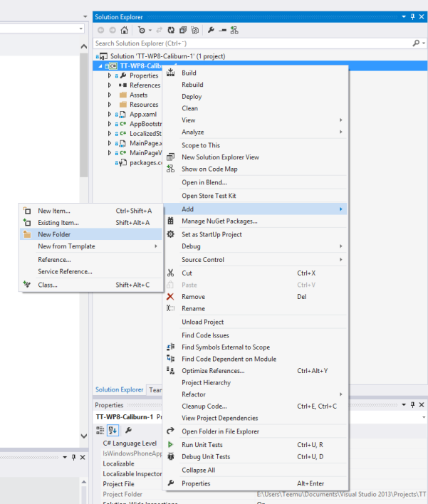This screenshot has width=428, height=504.
Task: Click Run Unit Tests entry
Action: click(256, 445)
